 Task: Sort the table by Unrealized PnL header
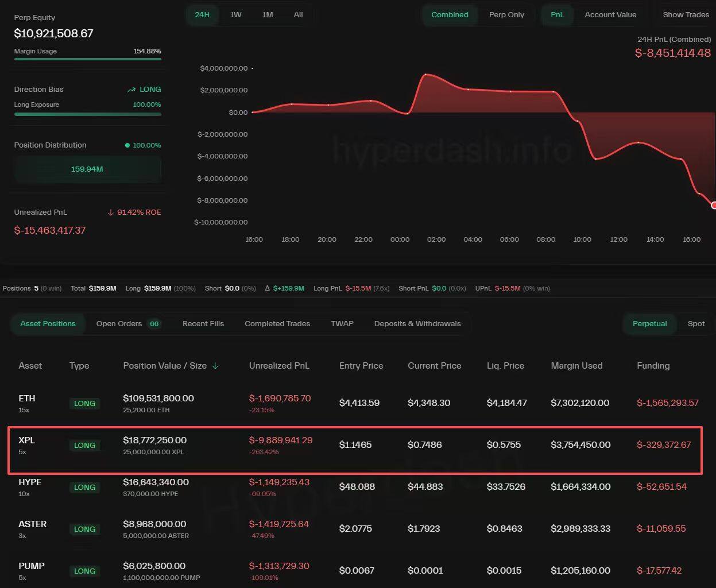tap(279, 366)
